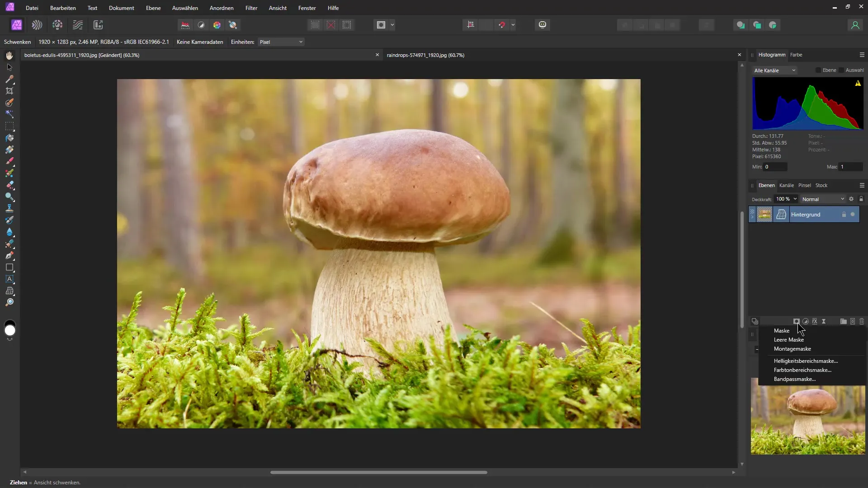The width and height of the screenshot is (868, 488).
Task: Click Invert Selection icon in toolbar
Action: pyautogui.click(x=347, y=25)
